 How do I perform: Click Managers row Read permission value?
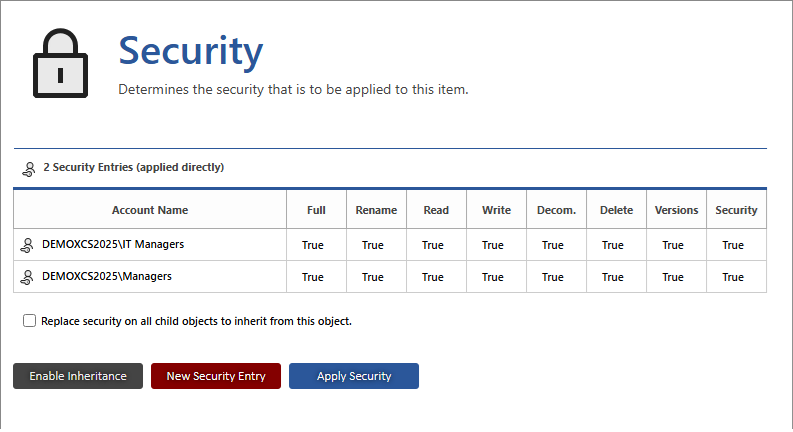point(433,277)
